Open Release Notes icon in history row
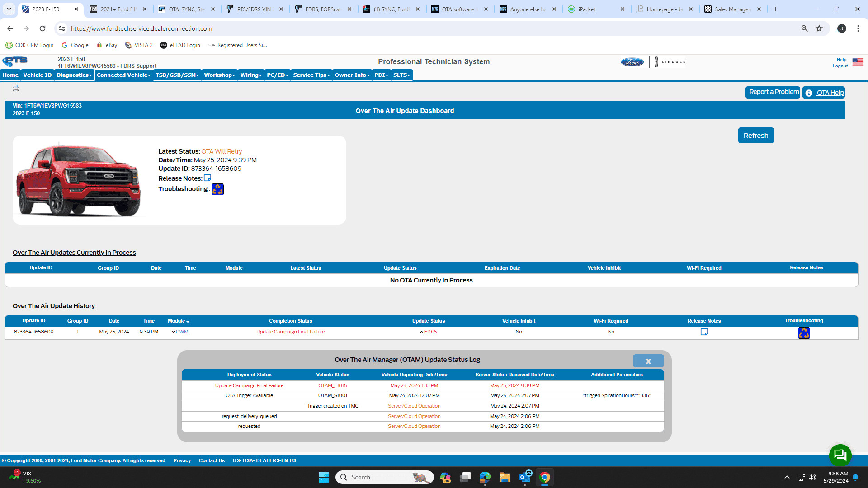 tap(704, 332)
